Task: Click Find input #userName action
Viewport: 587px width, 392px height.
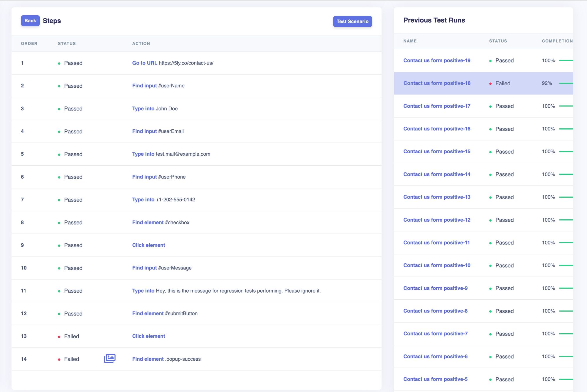Action: pyautogui.click(x=158, y=86)
